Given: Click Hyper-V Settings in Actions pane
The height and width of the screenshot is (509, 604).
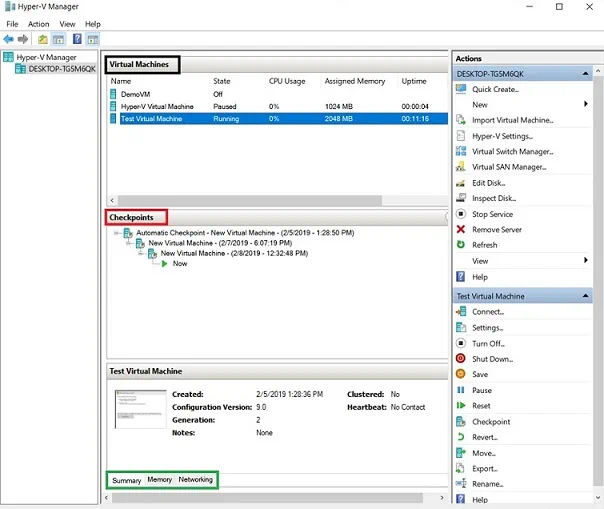Looking at the screenshot, I should 502,136.
